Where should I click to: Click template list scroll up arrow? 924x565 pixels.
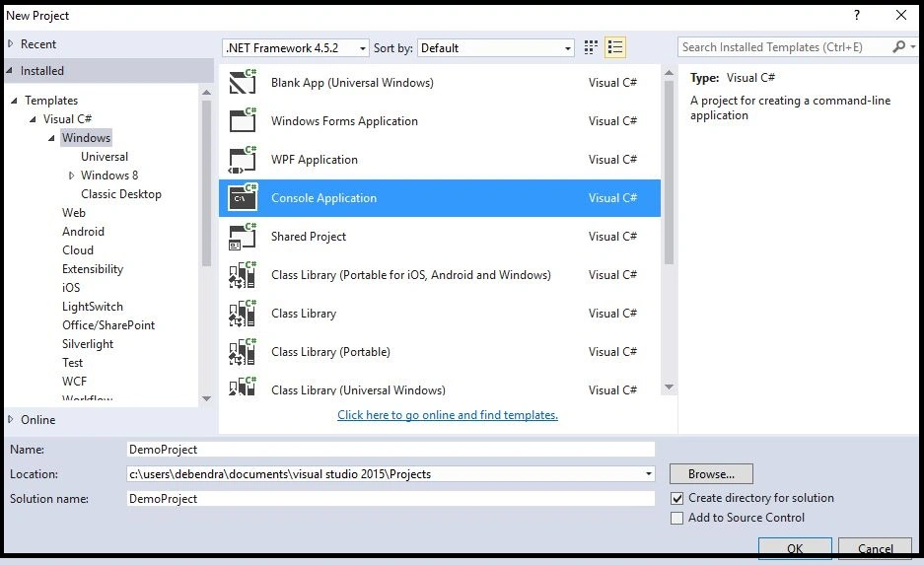669,72
